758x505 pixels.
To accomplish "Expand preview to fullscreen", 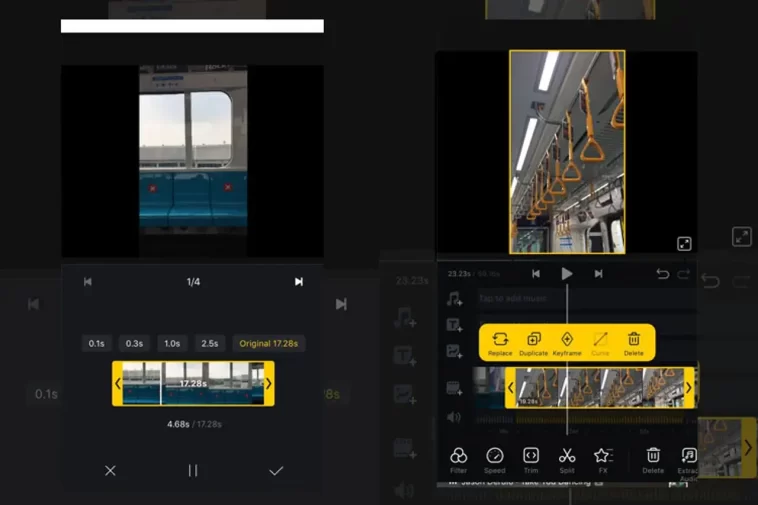I will (684, 244).
